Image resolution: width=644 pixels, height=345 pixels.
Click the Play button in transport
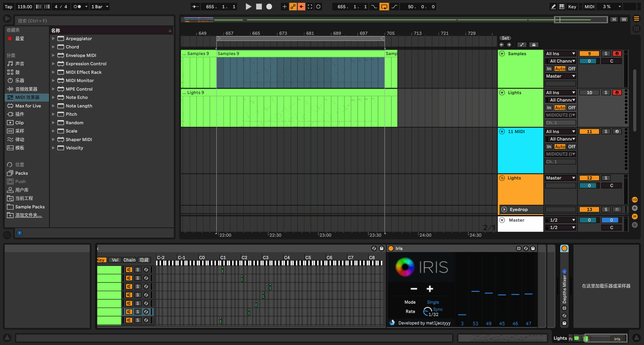click(249, 6)
